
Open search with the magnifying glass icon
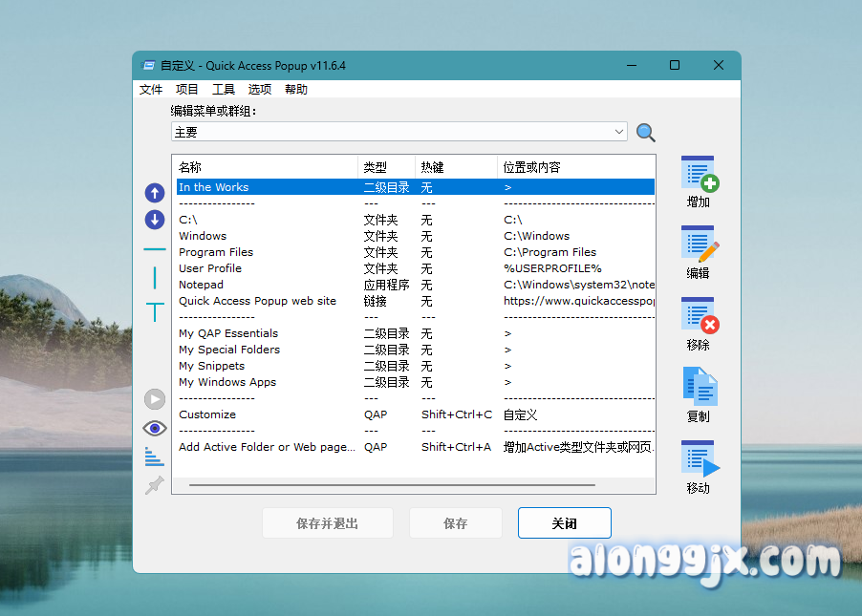tap(646, 133)
